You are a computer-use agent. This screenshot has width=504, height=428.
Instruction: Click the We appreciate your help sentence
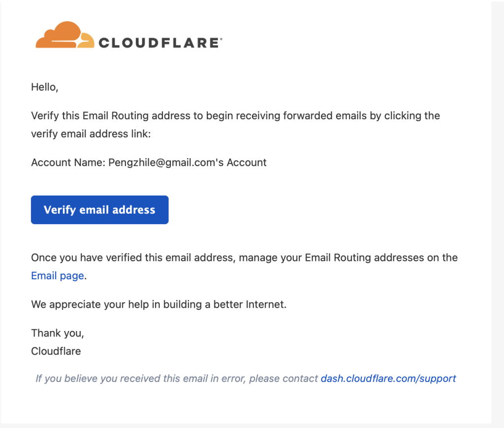159,304
